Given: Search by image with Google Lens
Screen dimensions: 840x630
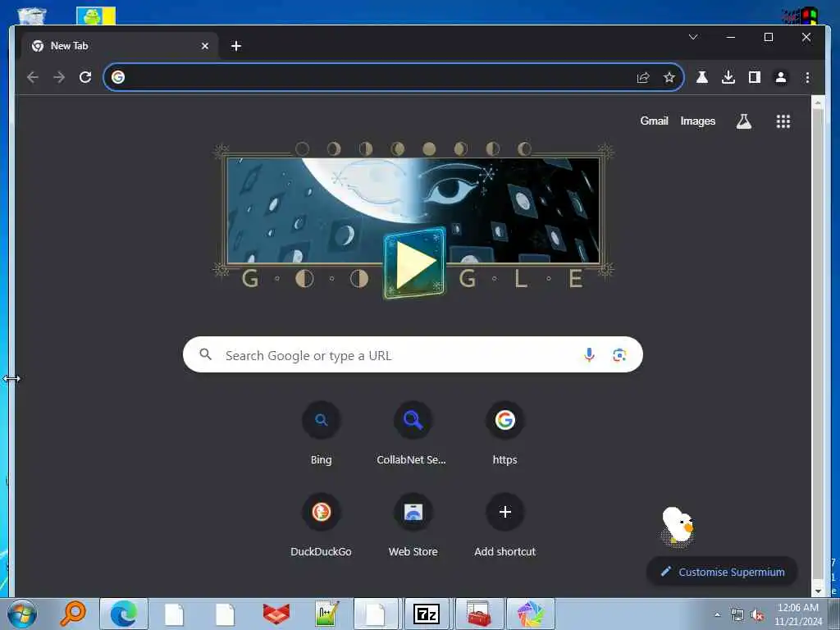Looking at the screenshot, I should (x=619, y=354).
